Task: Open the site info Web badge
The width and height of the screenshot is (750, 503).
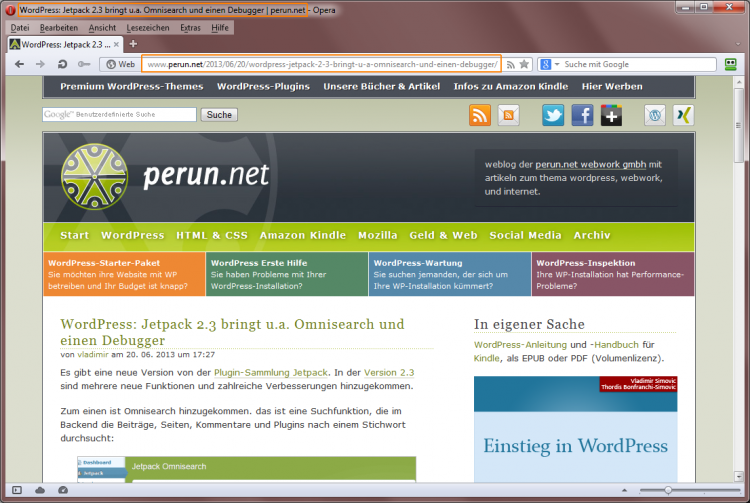Action: 120,64
